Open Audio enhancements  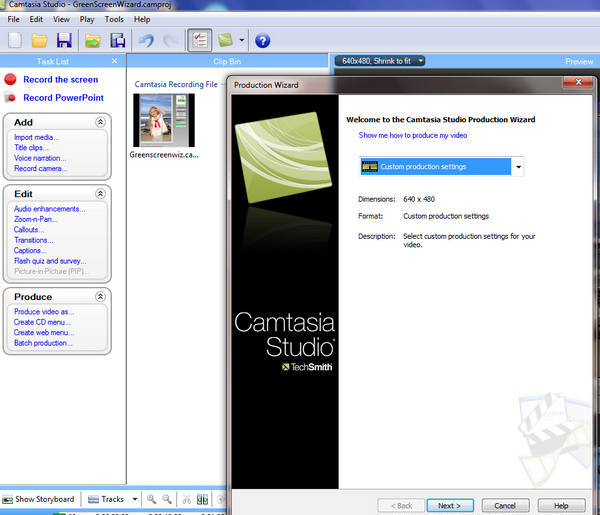[49, 209]
